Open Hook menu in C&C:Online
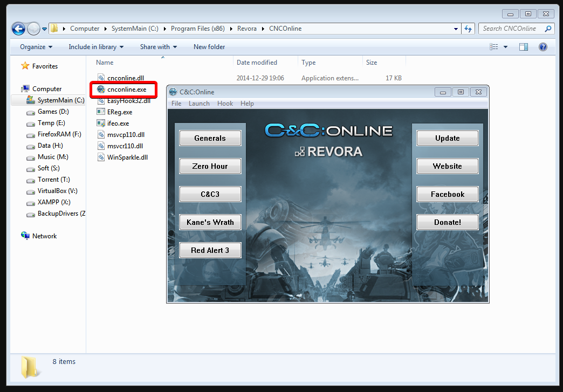Image resolution: width=563 pixels, height=392 pixels. [x=225, y=104]
